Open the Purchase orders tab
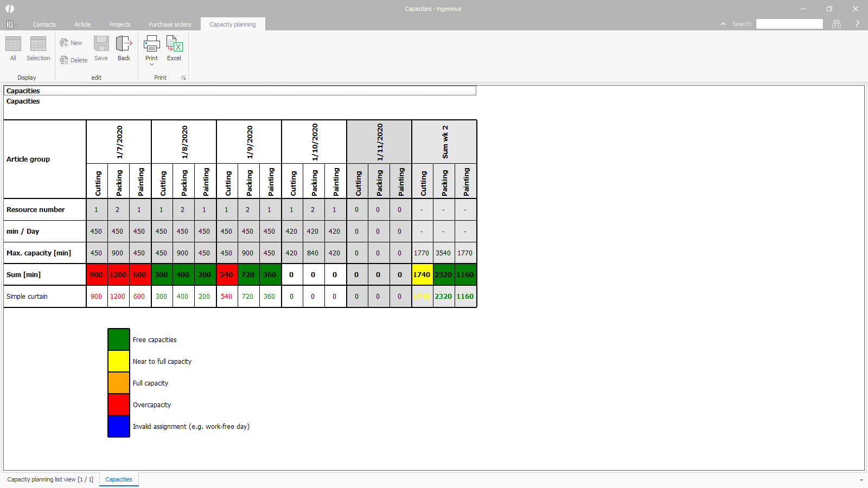This screenshot has height=488, width=868. [x=170, y=24]
